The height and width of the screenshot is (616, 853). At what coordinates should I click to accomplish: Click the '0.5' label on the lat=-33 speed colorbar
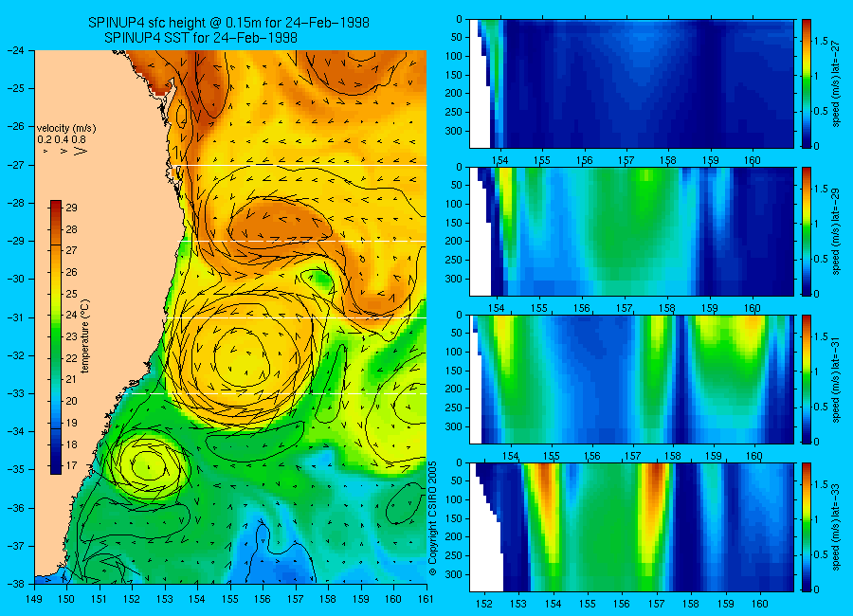822,554
